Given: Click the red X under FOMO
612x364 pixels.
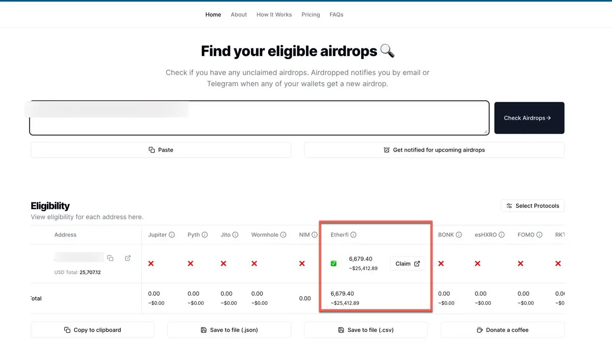Looking at the screenshot, I should pos(520,264).
